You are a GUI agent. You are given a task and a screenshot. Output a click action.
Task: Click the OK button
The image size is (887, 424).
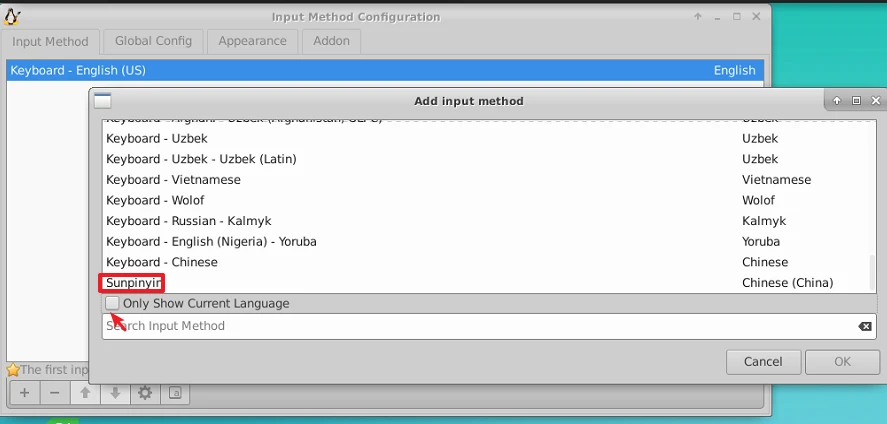tap(842, 362)
